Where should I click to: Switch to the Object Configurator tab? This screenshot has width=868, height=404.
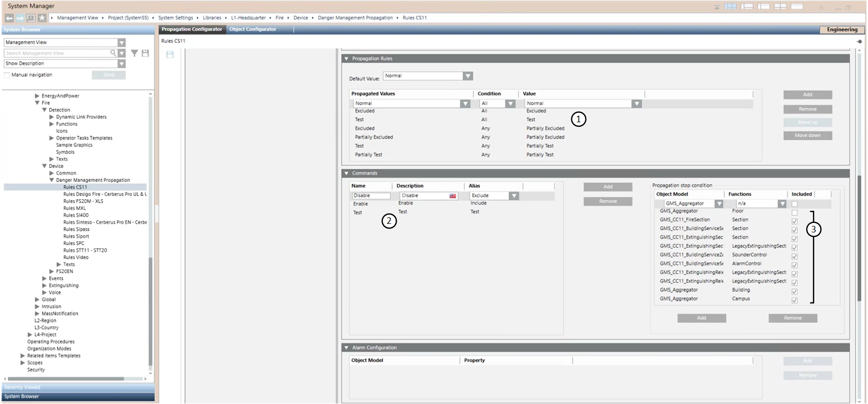(x=253, y=29)
